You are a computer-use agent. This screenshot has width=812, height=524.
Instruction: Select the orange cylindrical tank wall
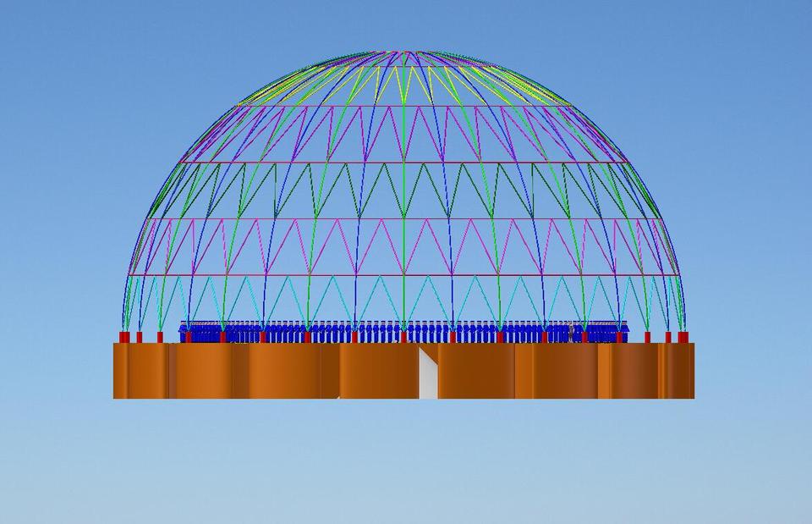254,372
